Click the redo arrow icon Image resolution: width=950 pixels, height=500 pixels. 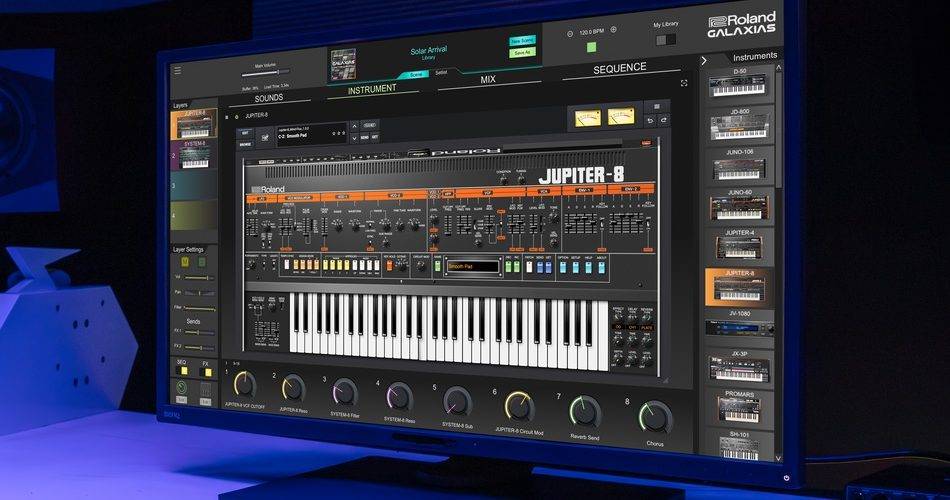[663, 121]
